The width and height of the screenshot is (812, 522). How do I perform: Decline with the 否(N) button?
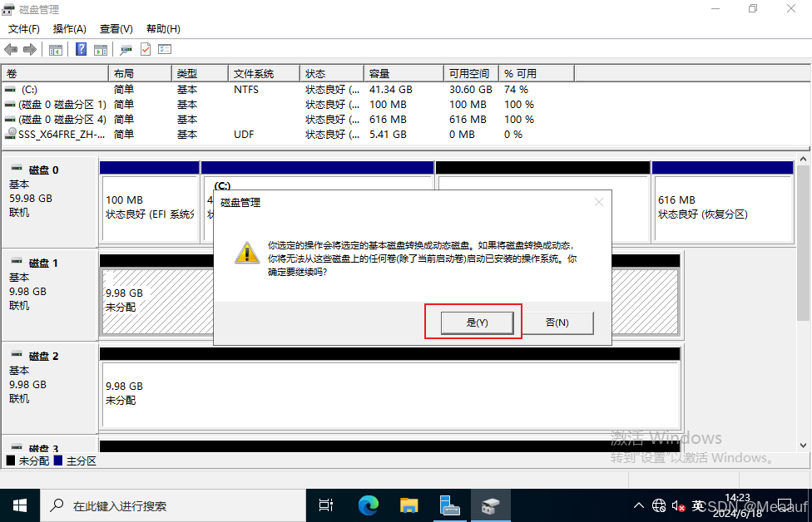(x=557, y=323)
